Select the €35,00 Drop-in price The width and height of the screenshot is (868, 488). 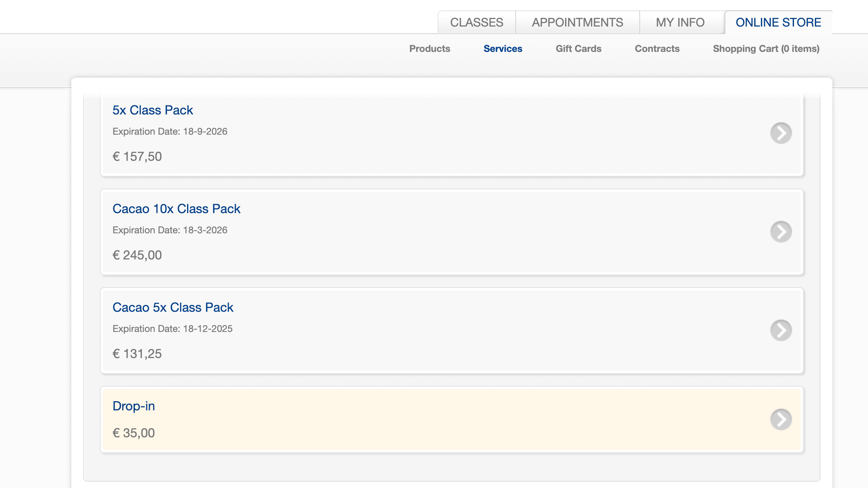click(x=134, y=433)
